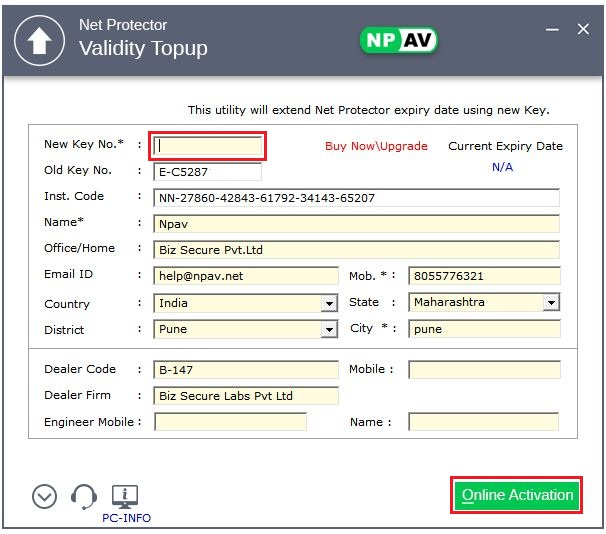Minimize the Validity Topup window
606x534 pixels.
551,30
